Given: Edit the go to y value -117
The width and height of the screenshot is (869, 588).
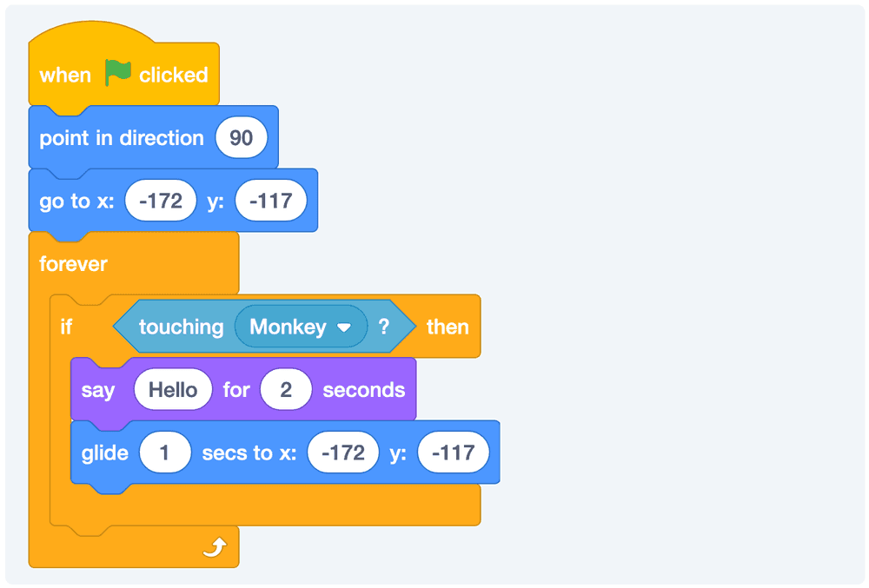Looking at the screenshot, I should 270,201.
